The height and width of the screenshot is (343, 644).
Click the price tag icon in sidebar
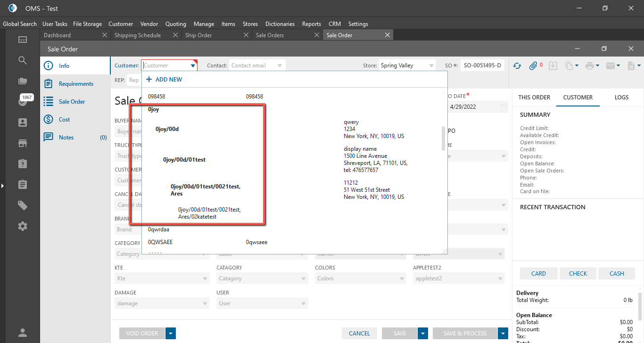pyautogui.click(x=22, y=205)
